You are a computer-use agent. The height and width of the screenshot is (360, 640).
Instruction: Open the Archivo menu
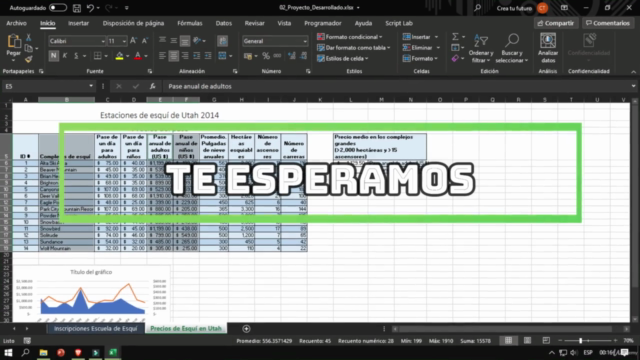click(x=16, y=23)
